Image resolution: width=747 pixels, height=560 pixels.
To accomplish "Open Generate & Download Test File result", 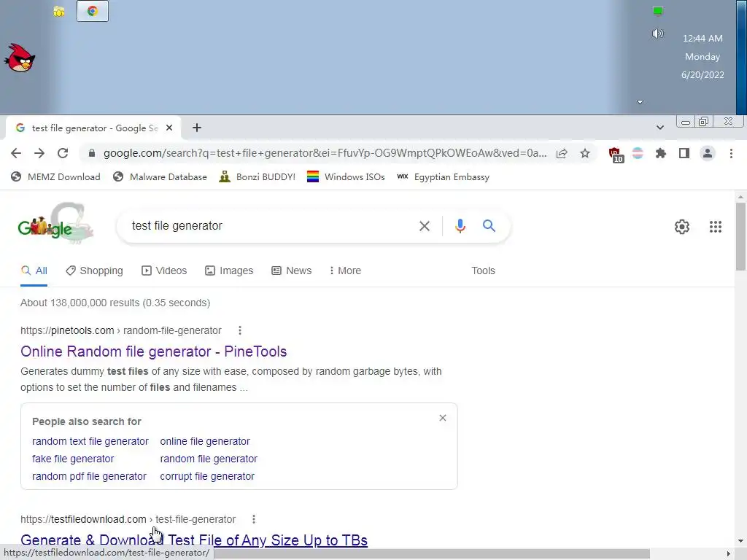I will 194,540.
